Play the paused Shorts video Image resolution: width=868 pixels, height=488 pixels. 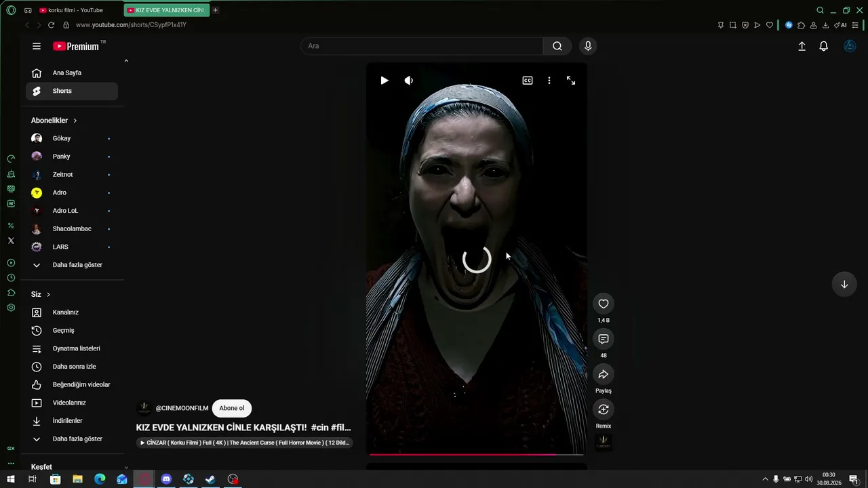tap(384, 81)
